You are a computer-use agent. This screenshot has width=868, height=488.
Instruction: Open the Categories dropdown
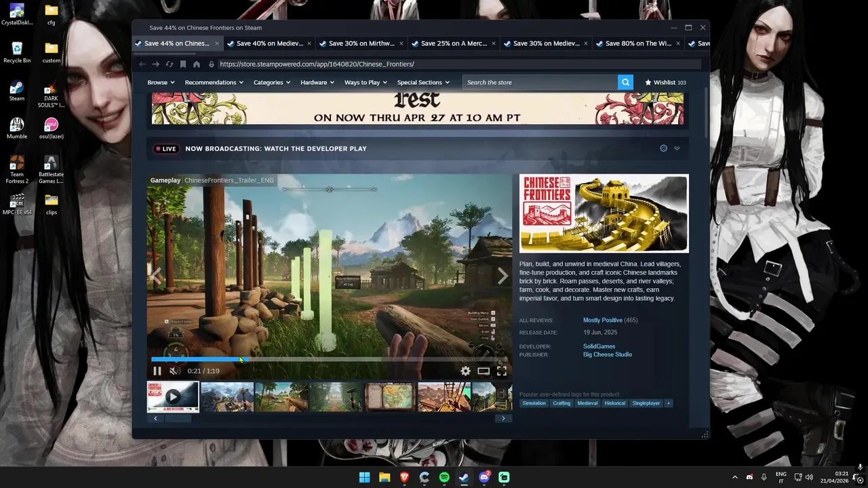pos(272,82)
